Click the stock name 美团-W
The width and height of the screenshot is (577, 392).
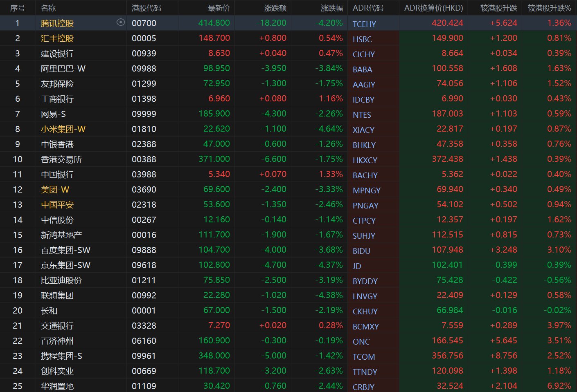pyautogui.click(x=55, y=190)
